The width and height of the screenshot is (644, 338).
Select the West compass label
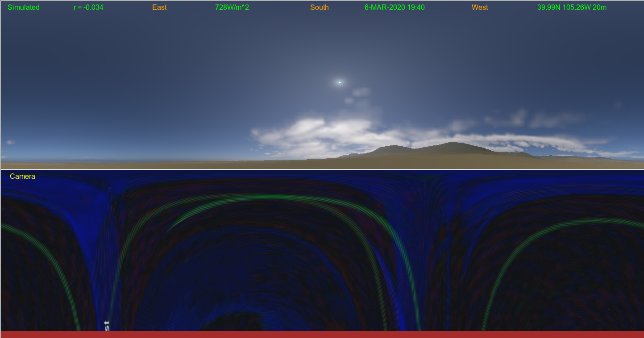pos(480,8)
